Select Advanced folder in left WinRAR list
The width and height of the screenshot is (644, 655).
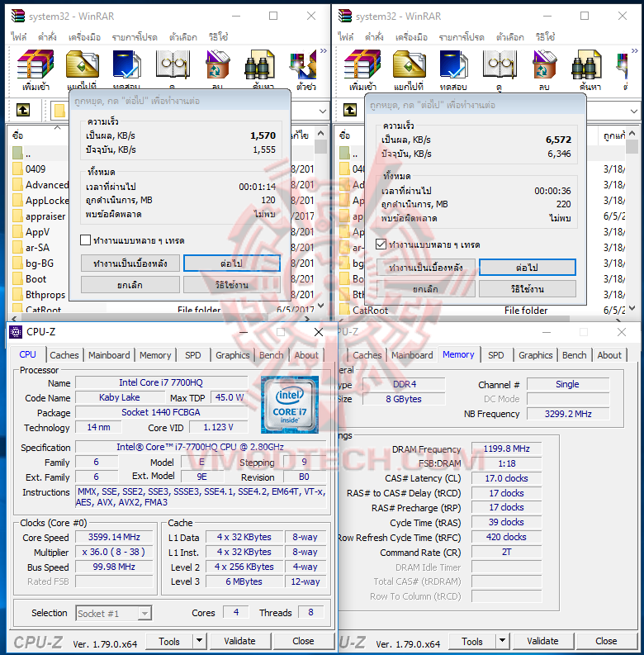[x=40, y=185]
